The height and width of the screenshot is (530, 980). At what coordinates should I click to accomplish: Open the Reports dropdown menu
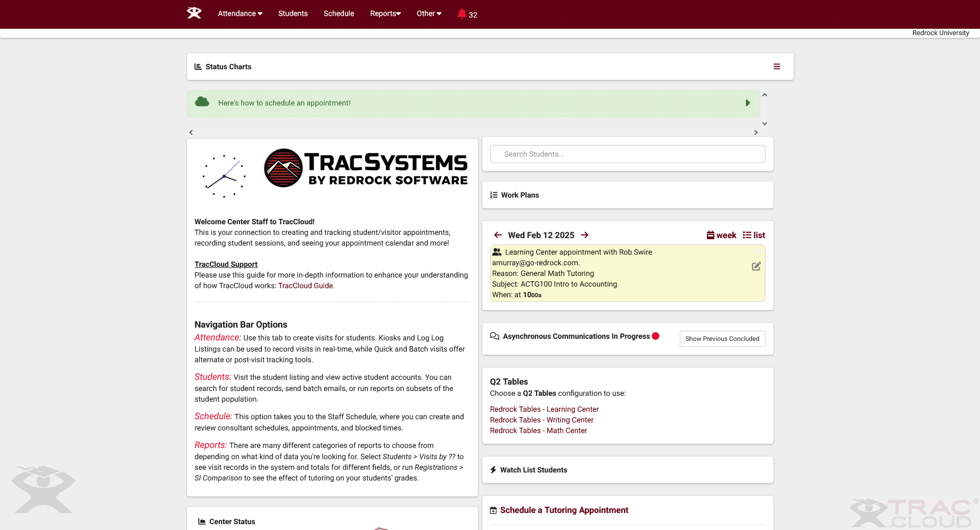[x=385, y=14]
